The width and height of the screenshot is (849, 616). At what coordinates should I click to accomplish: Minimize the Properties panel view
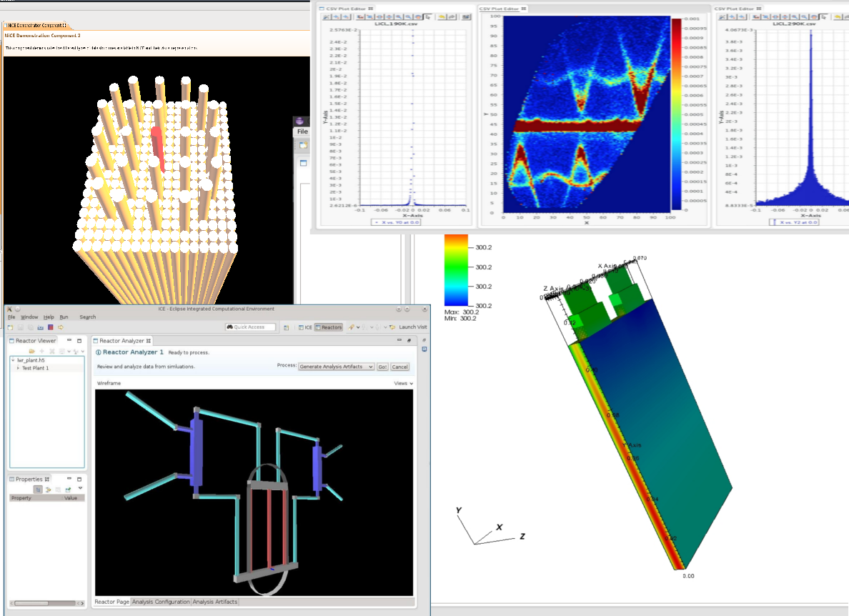tap(69, 479)
